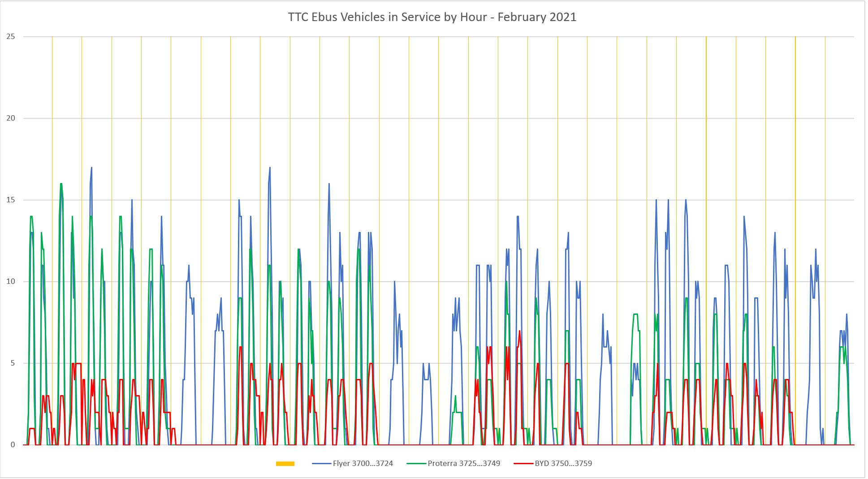Click the last blue Flyer peak at far right
868x479 pixels.
pos(846,314)
